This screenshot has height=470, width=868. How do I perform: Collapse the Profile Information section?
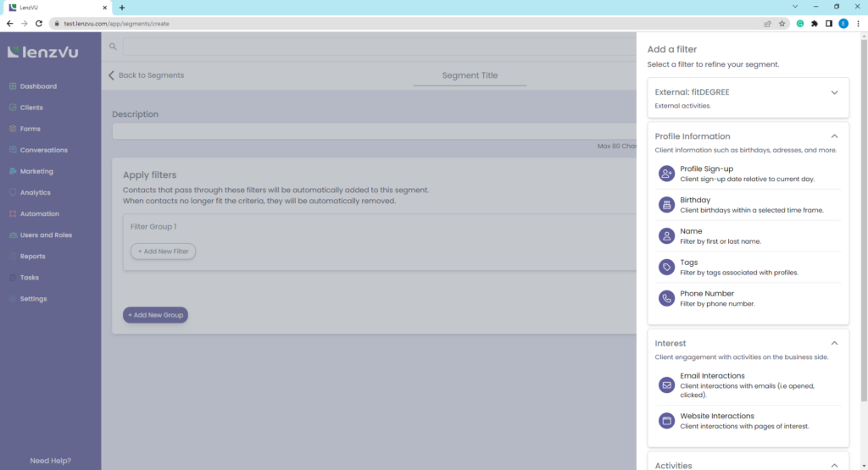(834, 136)
